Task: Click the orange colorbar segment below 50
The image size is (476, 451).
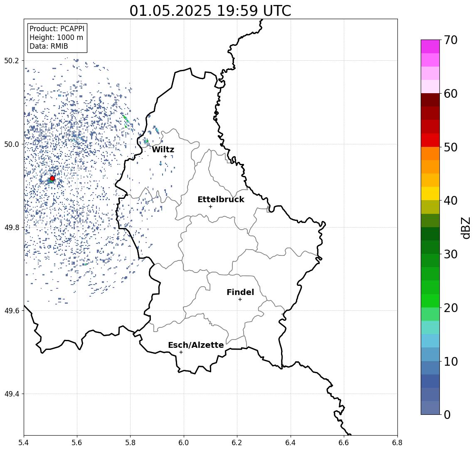Action: (430, 154)
